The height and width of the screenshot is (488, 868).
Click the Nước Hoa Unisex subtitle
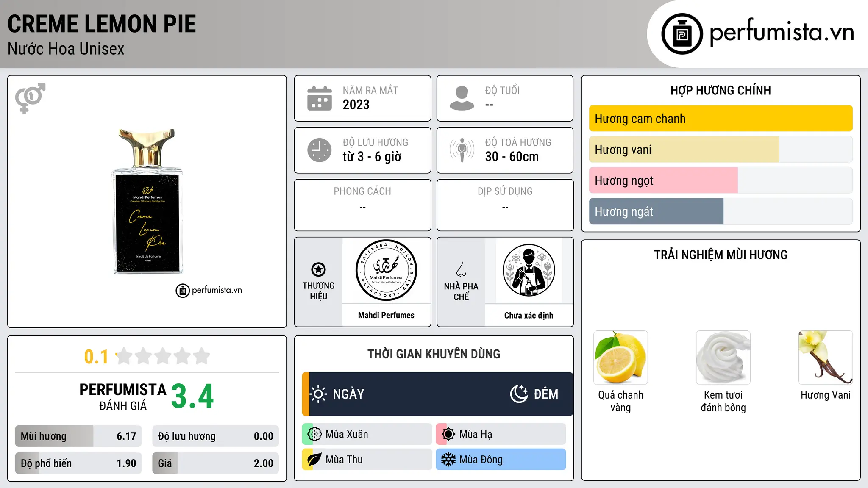pos(66,49)
